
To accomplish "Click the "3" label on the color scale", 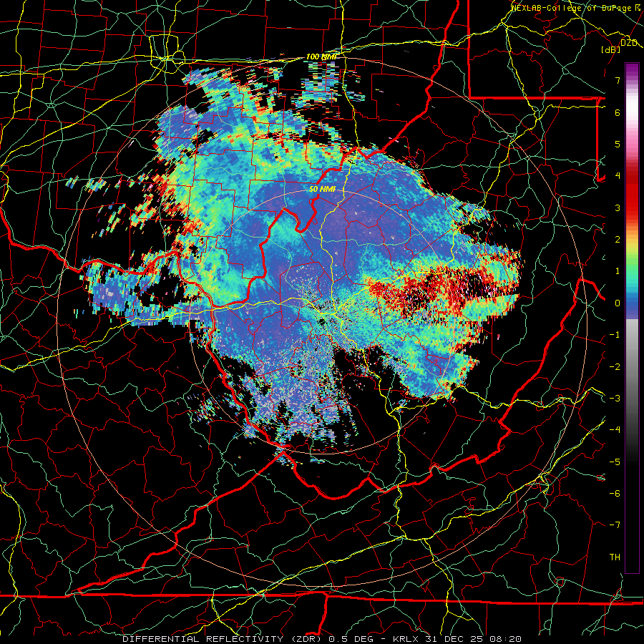I will 618,208.
